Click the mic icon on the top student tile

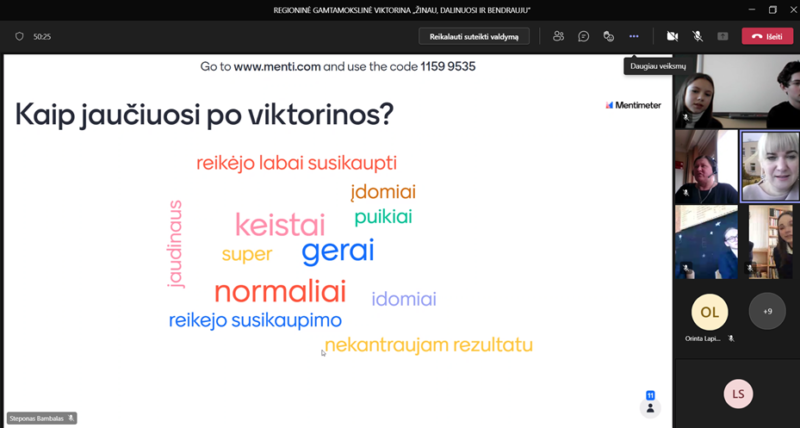686,117
